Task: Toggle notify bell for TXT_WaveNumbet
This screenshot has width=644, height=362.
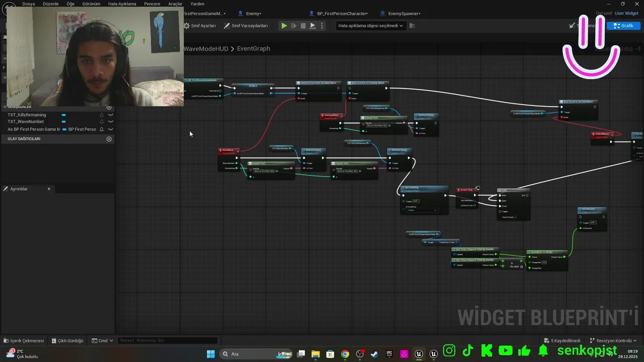Action: [102, 122]
